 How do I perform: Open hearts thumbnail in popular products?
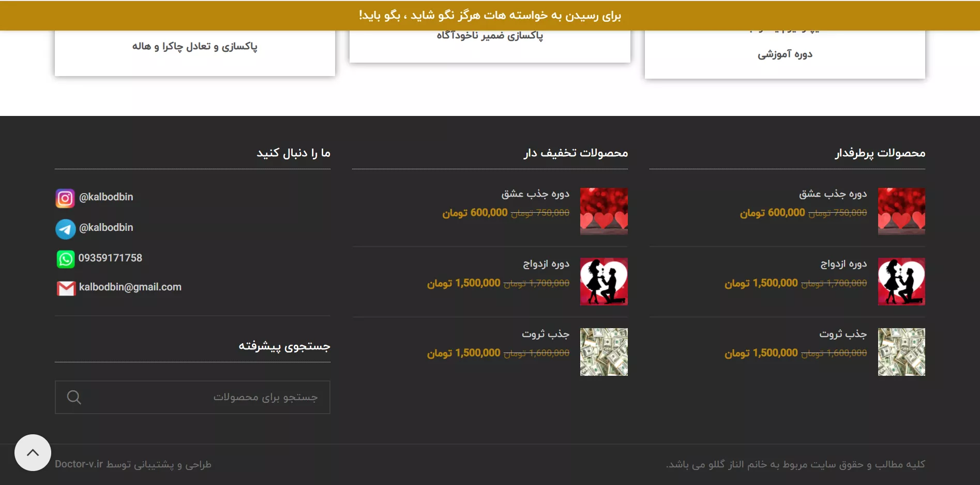[x=901, y=211]
